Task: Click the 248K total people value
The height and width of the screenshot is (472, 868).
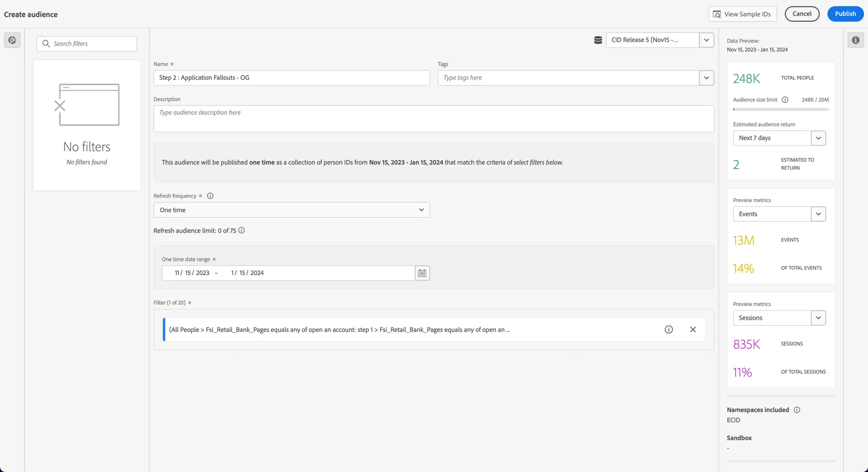Action: (746, 79)
